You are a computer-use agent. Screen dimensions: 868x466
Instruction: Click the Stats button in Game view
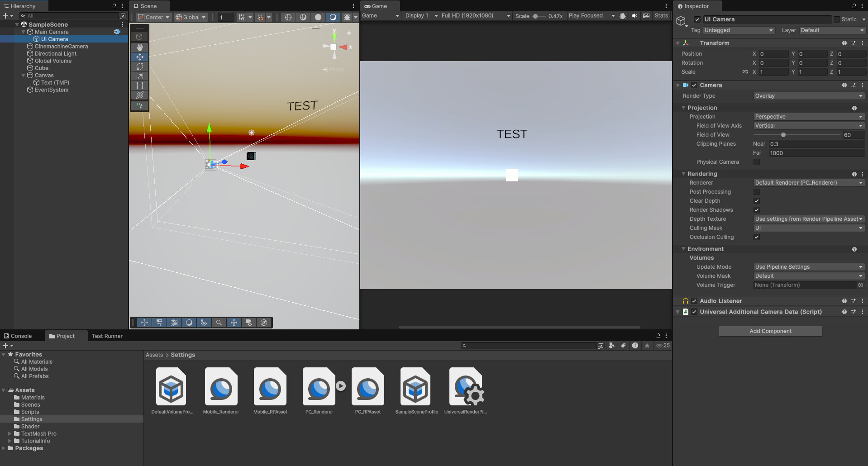pos(661,15)
